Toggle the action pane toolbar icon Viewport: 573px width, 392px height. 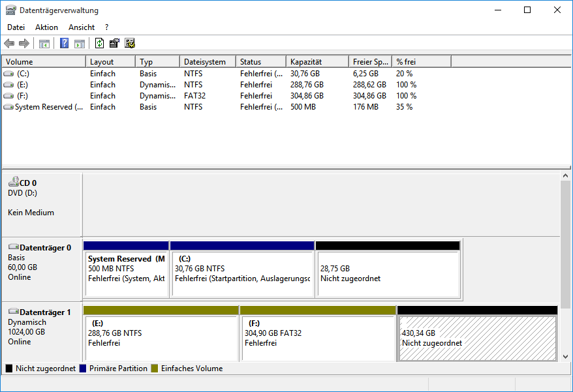point(80,44)
